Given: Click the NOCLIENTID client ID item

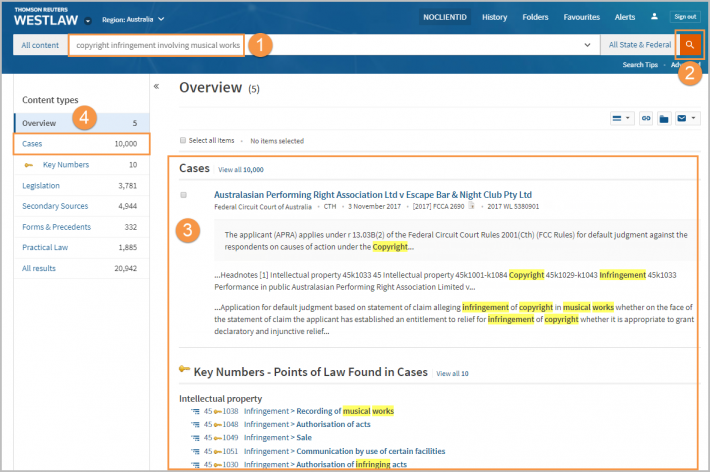Looking at the screenshot, I should (445, 17).
